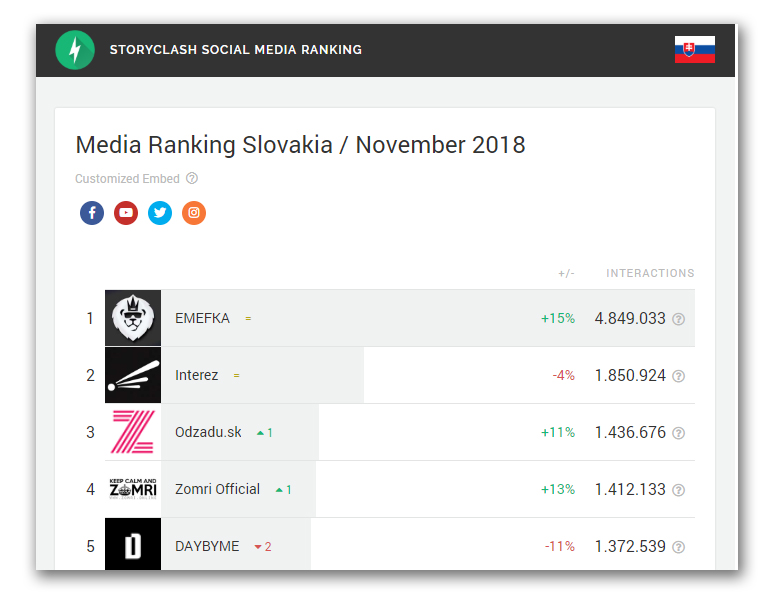Select the Facebook network filter icon

coord(92,213)
